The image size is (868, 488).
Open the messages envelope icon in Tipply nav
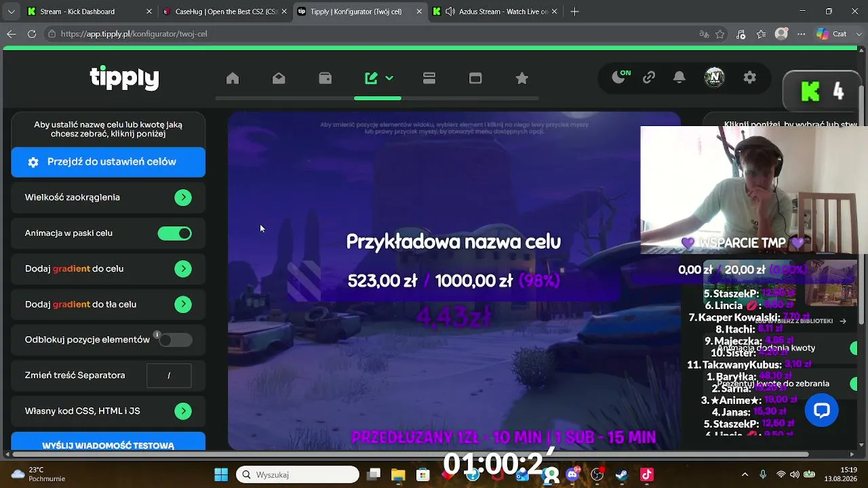[x=279, y=79]
